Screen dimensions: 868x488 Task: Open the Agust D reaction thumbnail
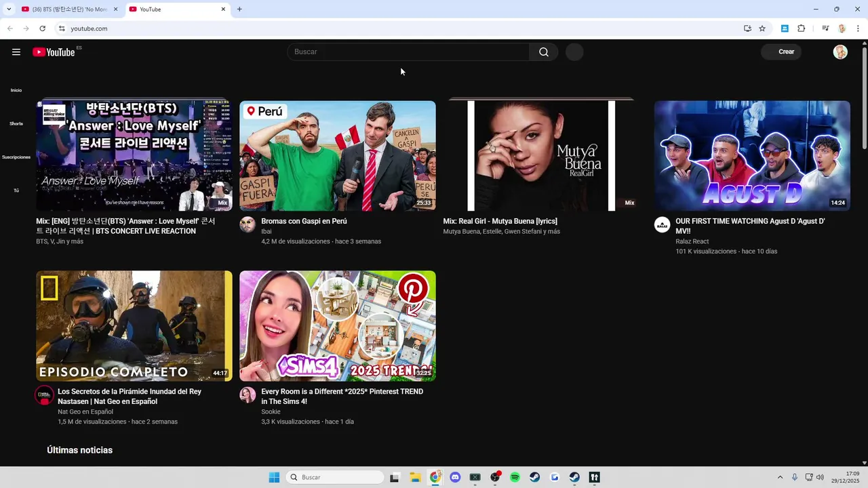click(752, 156)
